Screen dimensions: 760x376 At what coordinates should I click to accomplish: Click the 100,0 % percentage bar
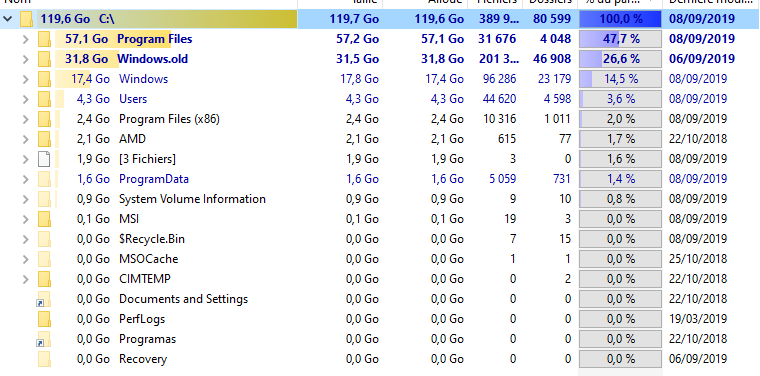pyautogui.click(x=620, y=19)
